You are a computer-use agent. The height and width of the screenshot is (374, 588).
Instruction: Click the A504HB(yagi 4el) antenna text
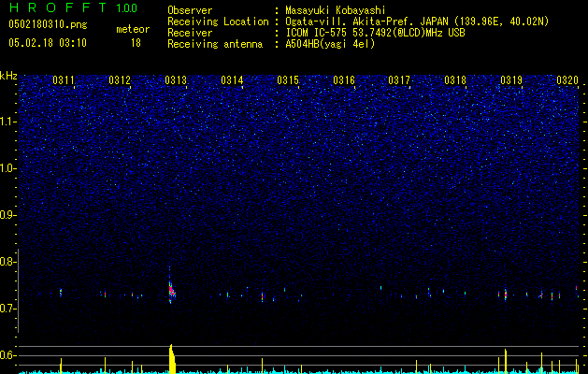point(330,44)
